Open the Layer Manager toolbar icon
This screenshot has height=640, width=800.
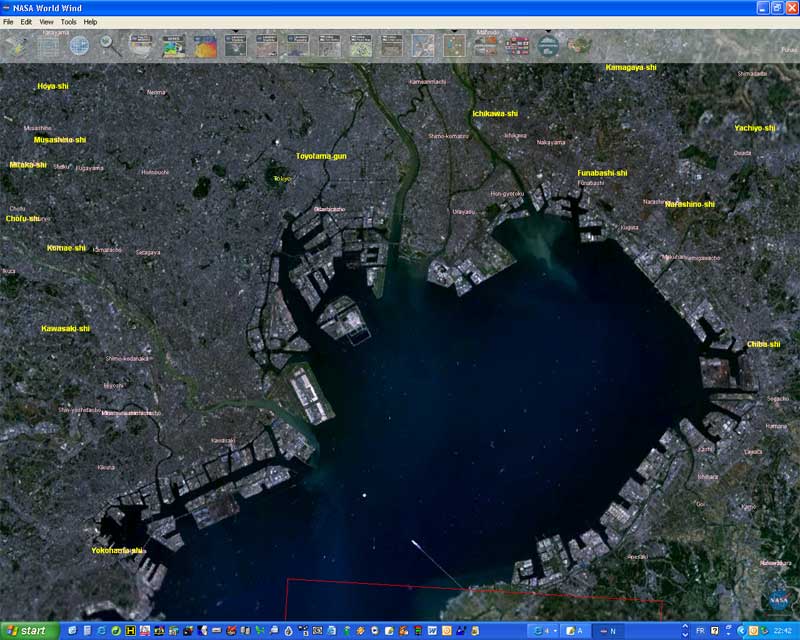[17, 45]
